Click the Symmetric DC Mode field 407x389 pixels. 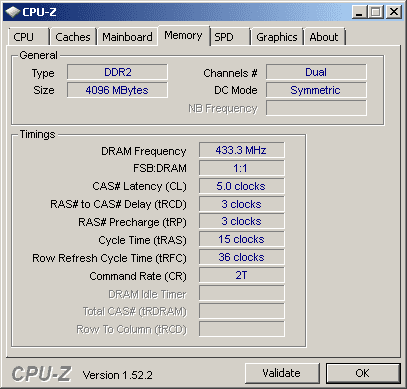click(316, 90)
